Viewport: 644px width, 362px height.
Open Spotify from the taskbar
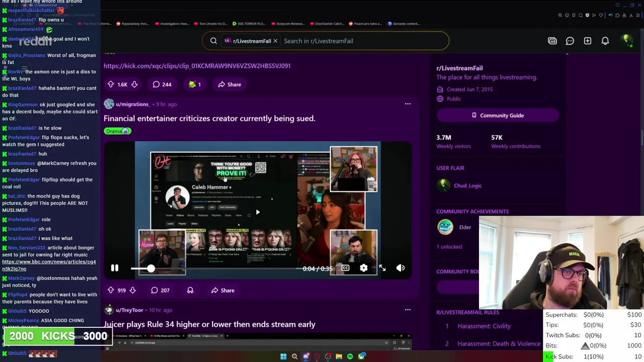click(350, 356)
